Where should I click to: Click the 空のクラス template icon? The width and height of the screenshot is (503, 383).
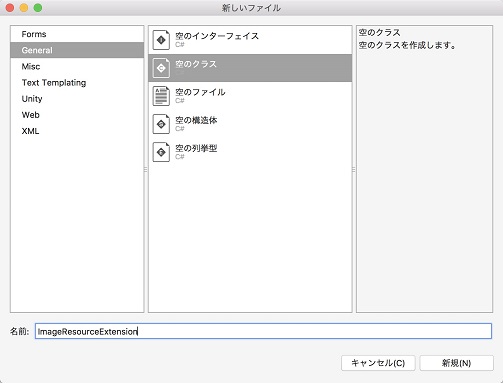click(161, 68)
